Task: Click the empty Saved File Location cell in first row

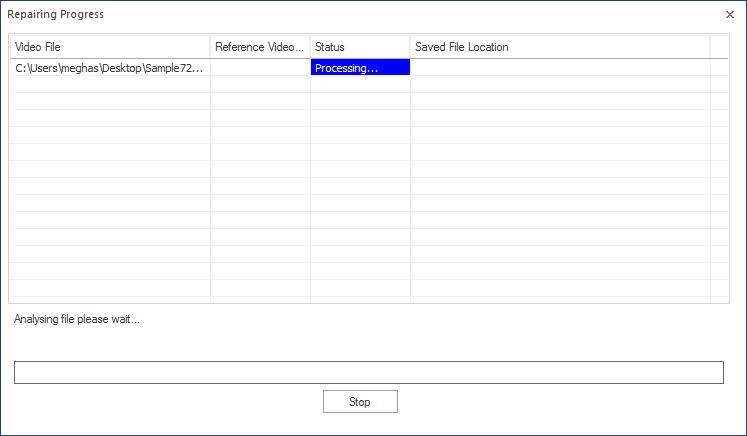Action: coord(560,68)
